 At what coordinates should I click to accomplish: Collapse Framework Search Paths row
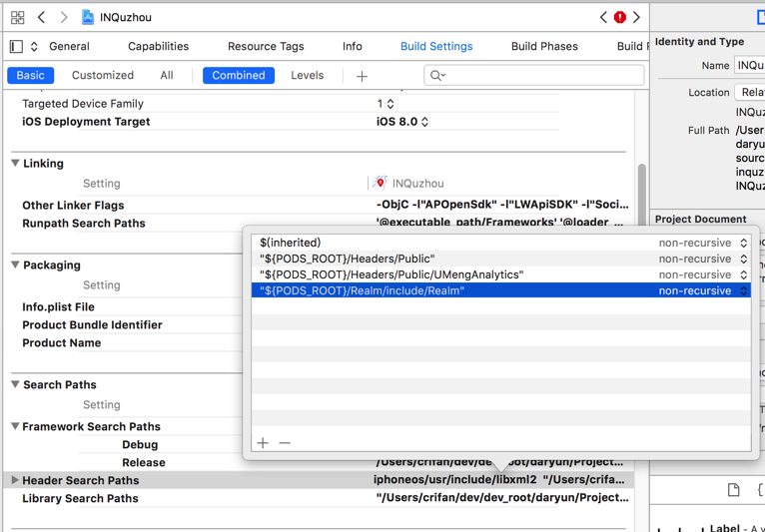coord(16,426)
